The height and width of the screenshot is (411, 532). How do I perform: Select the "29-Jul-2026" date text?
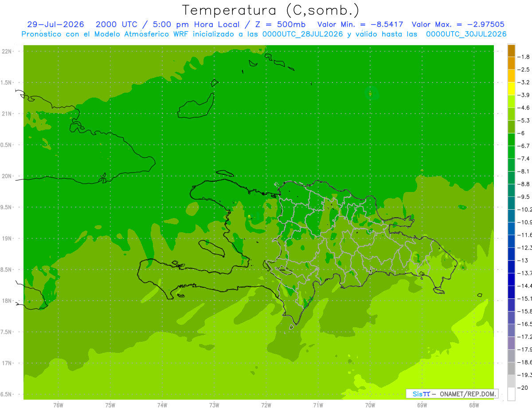pyautogui.click(x=55, y=24)
